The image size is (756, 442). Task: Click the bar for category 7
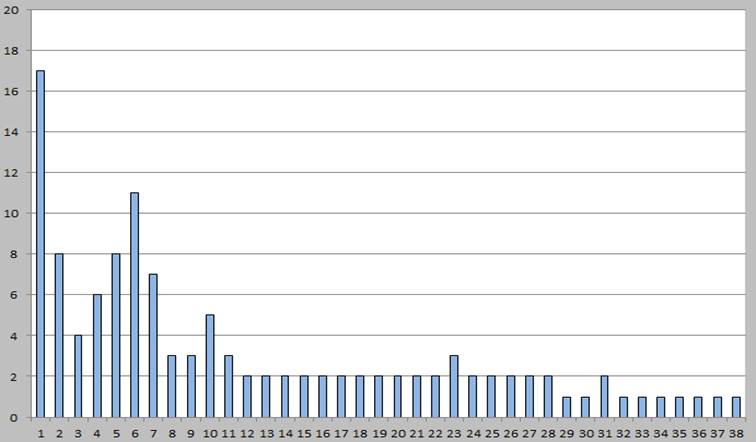coord(153,346)
